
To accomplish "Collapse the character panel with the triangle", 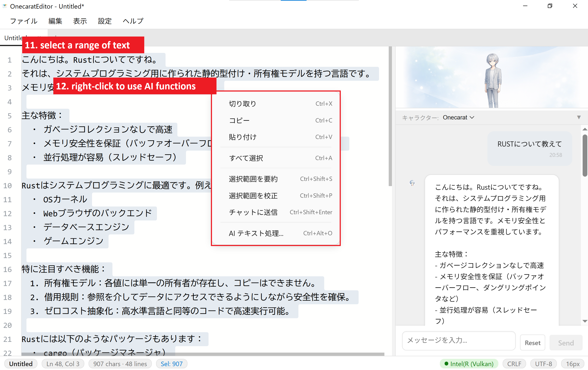I will click(x=579, y=117).
